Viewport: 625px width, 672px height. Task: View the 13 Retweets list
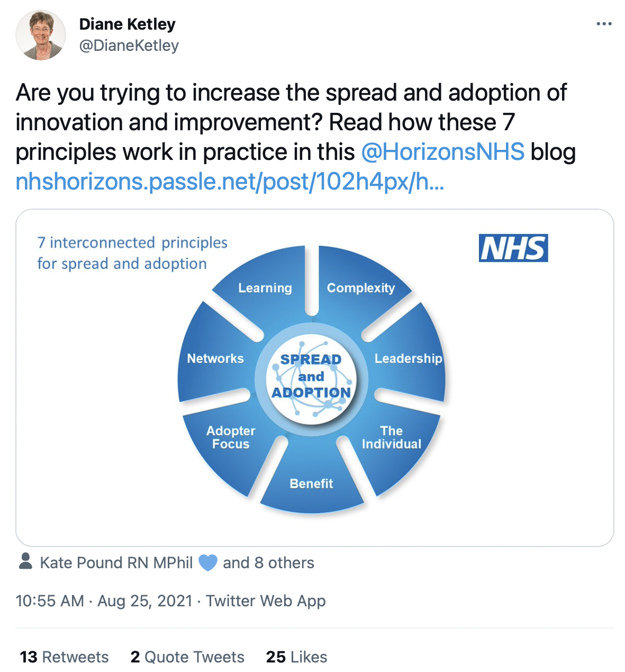(64, 657)
